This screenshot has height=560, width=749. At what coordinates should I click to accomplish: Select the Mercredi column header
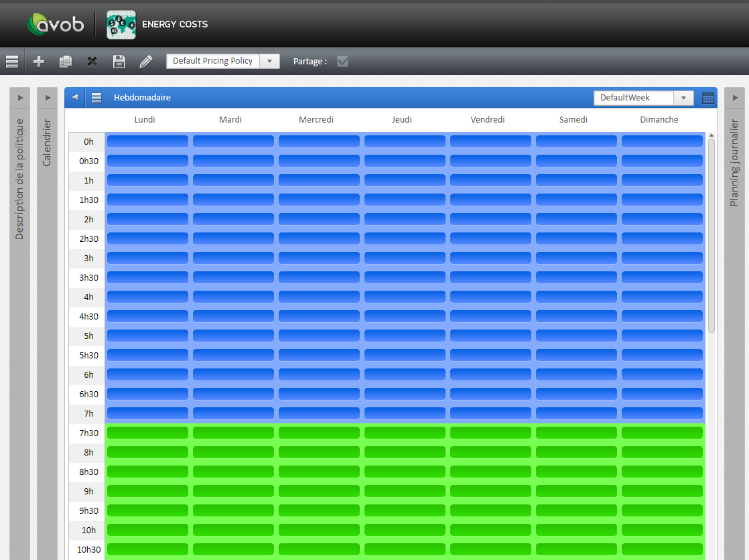(316, 119)
